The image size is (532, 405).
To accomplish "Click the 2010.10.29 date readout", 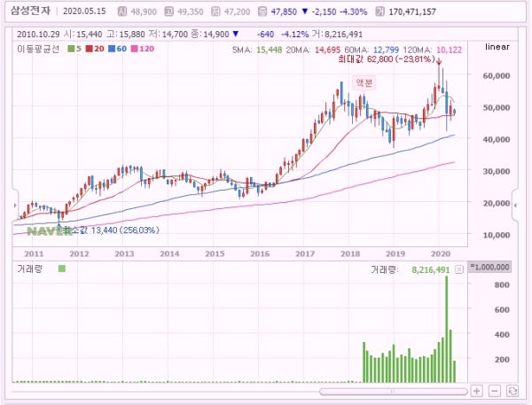I will pos(38,35).
